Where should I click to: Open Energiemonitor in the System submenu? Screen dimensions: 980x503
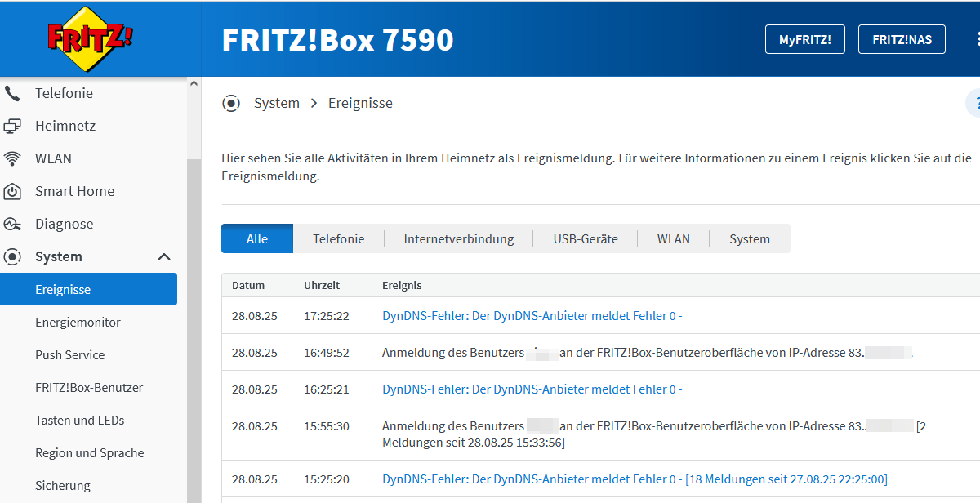click(78, 323)
